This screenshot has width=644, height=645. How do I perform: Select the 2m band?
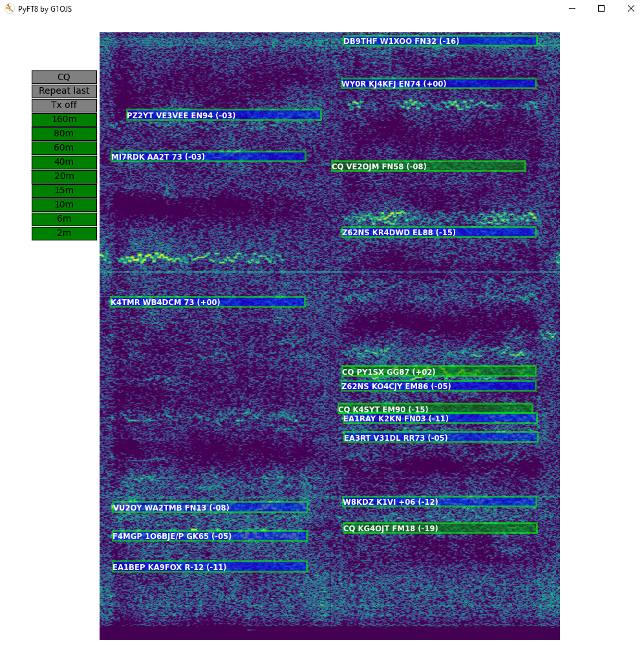coord(63,233)
